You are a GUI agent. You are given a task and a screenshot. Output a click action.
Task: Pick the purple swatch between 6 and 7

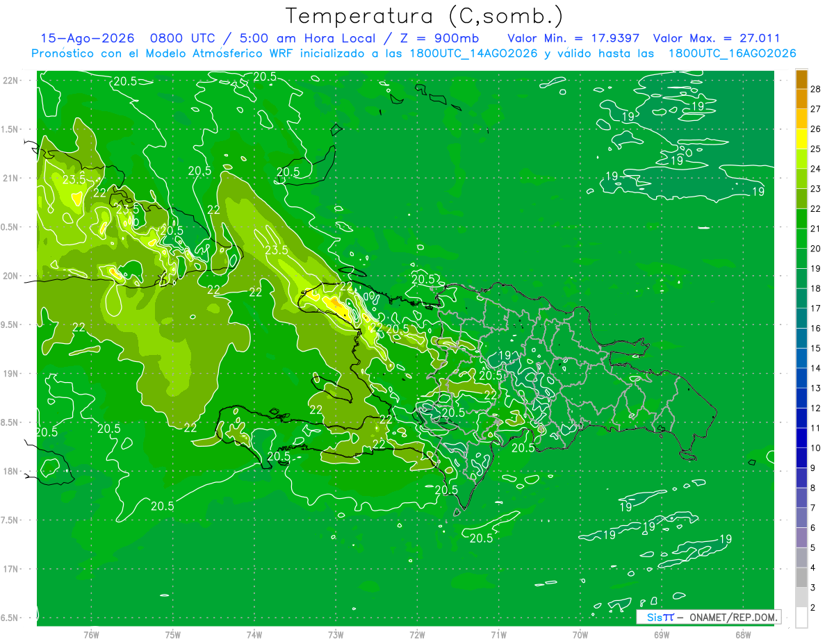(x=801, y=518)
